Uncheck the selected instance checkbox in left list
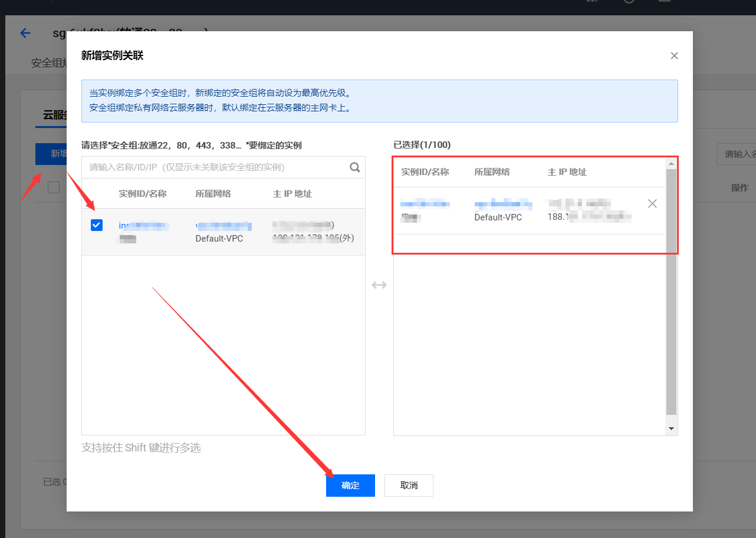The width and height of the screenshot is (756, 538). pos(97,225)
